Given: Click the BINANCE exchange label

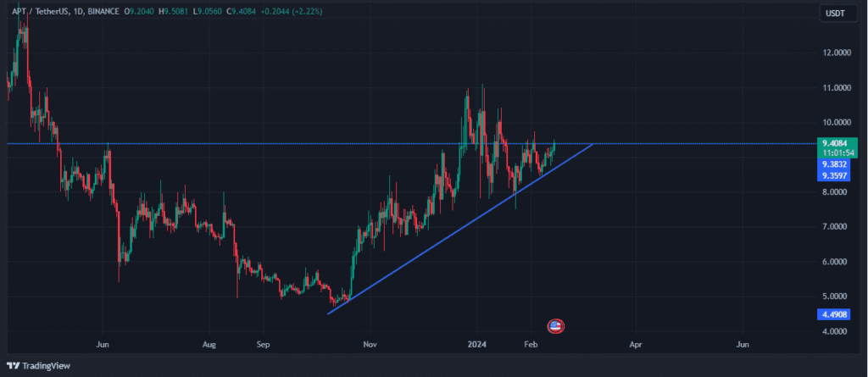Looking at the screenshot, I should (x=104, y=10).
